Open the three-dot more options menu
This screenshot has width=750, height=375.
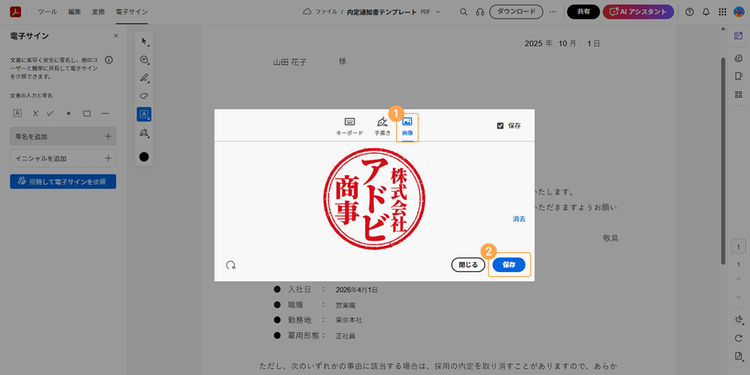coord(552,12)
